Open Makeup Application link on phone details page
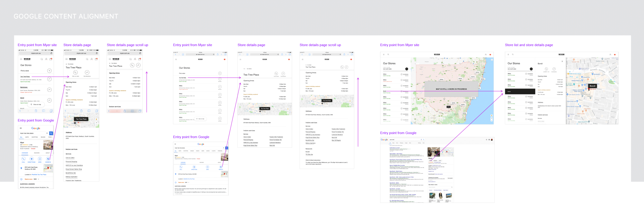Image resolution: width=644 pixels, height=220 pixels. 72,177
